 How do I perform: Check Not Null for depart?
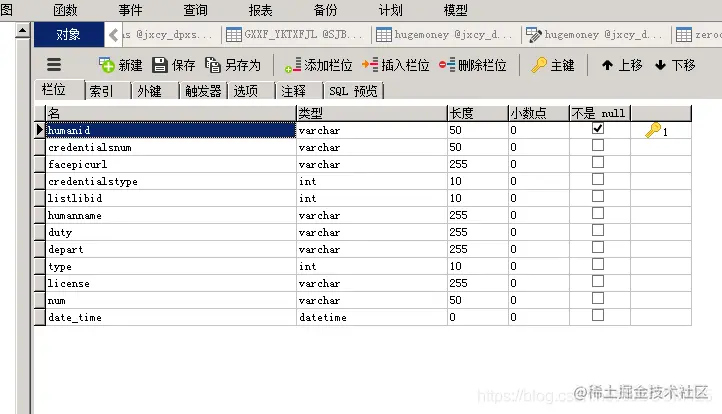click(598, 248)
